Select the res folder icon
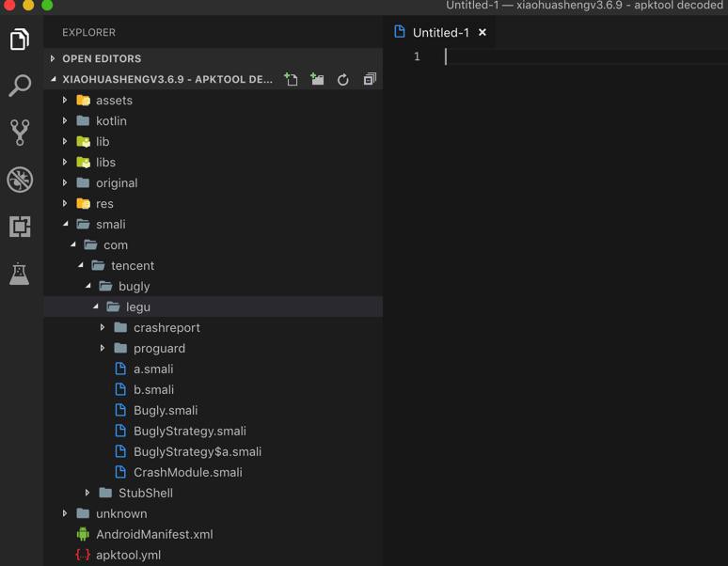The image size is (728, 566). tap(83, 203)
